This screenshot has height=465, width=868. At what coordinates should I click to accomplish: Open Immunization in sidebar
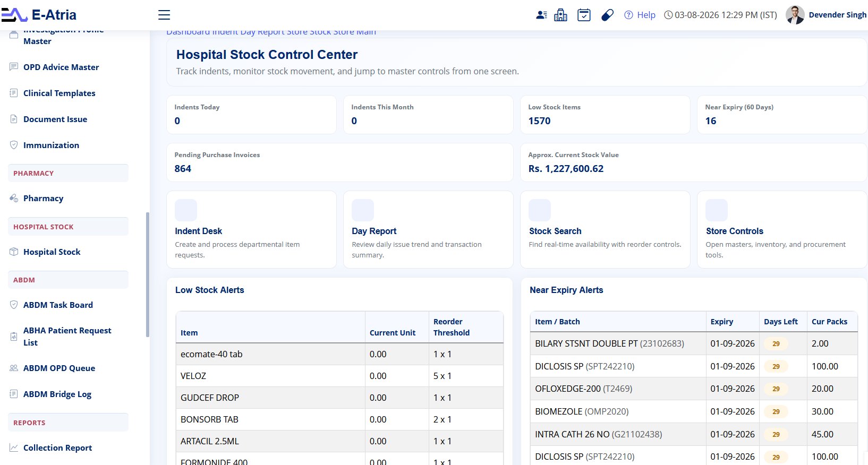pos(51,145)
